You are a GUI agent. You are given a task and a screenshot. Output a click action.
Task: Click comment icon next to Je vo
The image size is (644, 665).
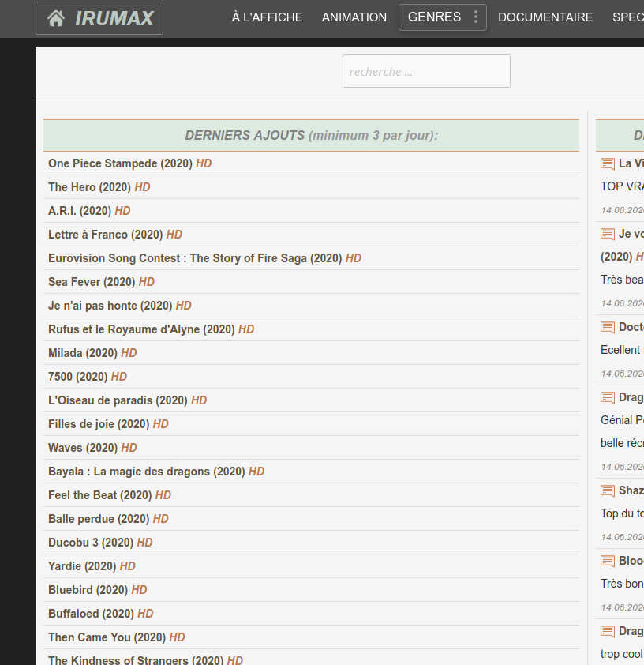click(608, 234)
